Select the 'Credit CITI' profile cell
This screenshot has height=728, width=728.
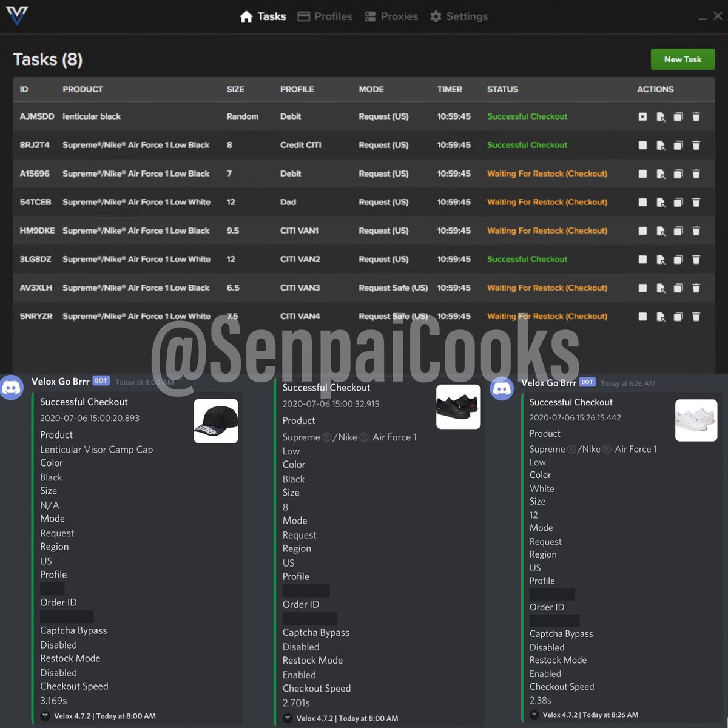pos(301,145)
